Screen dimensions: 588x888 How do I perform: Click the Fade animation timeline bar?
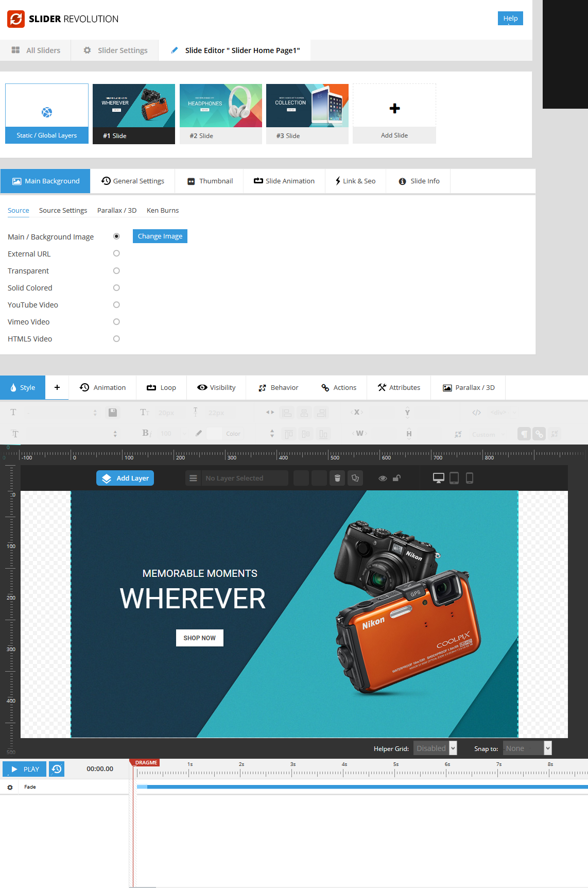362,787
